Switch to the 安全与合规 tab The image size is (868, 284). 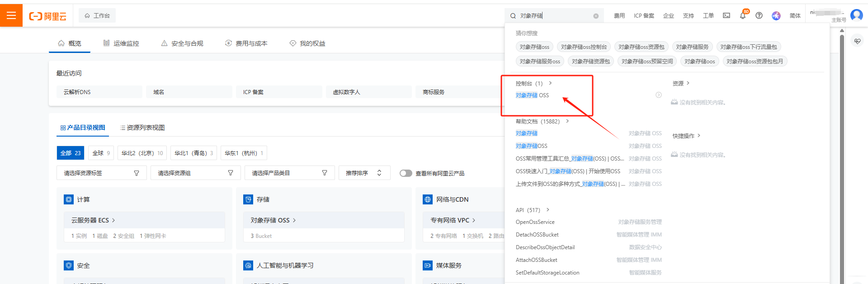tap(182, 43)
